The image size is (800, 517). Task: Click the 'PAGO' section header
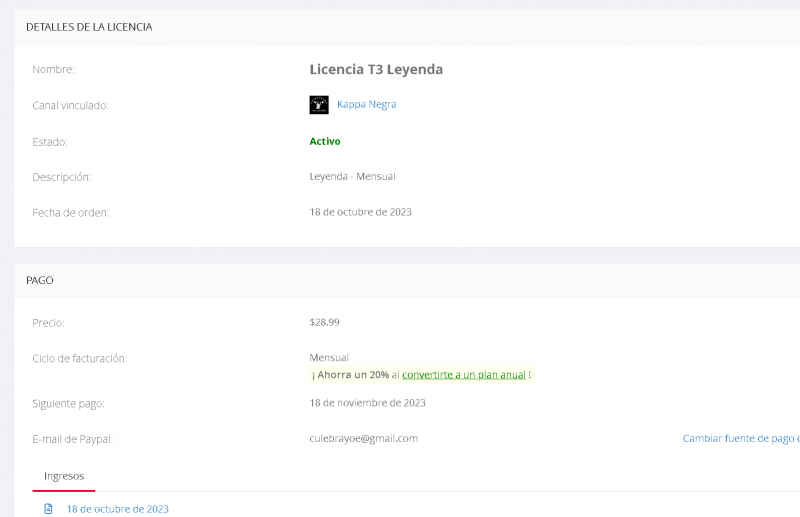point(40,280)
